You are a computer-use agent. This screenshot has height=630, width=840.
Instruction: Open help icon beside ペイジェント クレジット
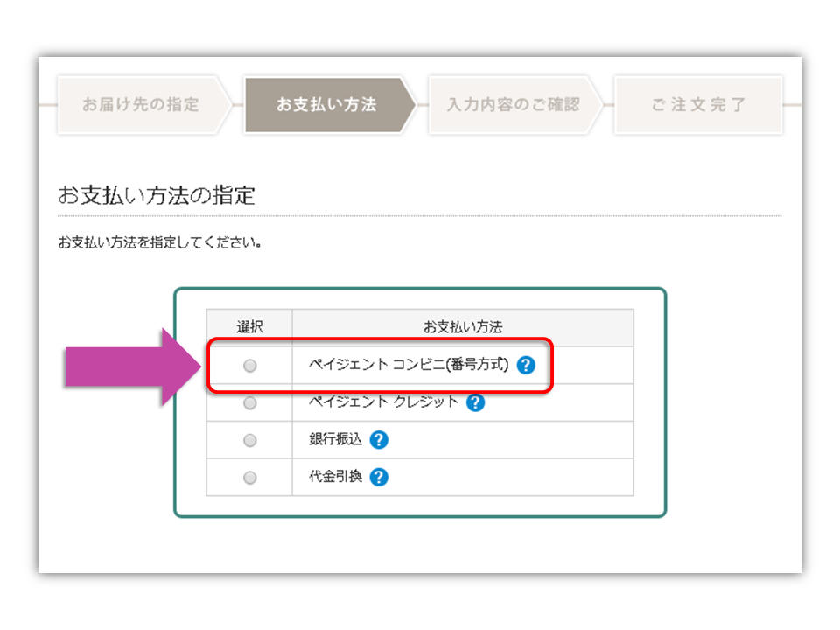click(475, 402)
